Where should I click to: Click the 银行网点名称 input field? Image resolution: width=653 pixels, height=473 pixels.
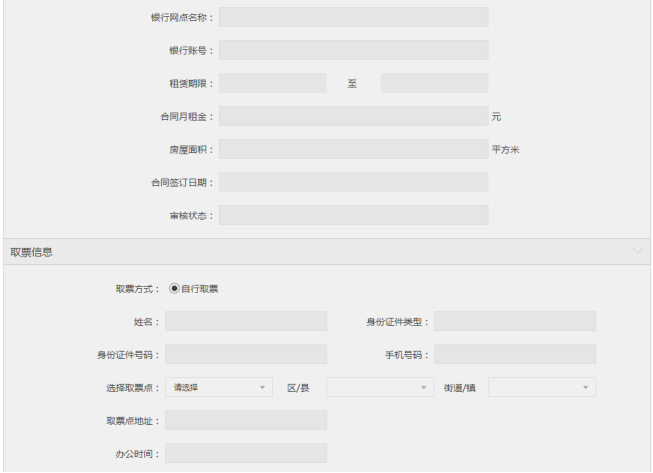tap(354, 17)
